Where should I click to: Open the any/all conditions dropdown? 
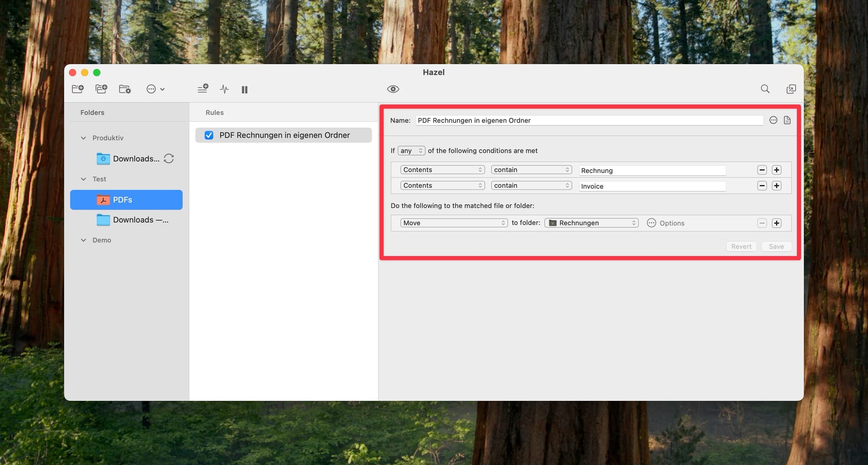411,151
